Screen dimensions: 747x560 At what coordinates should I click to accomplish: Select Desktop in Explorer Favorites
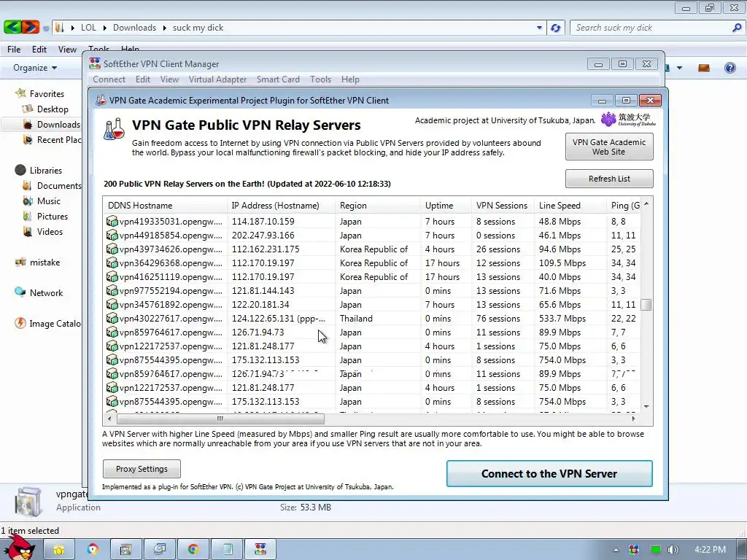tap(53, 109)
